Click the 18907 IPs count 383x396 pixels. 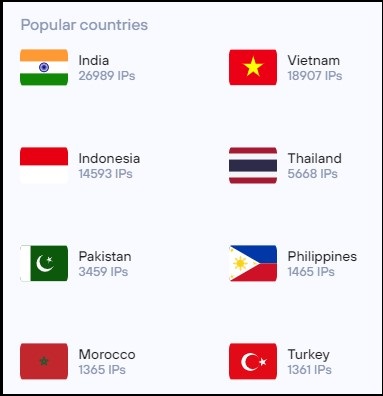click(315, 76)
